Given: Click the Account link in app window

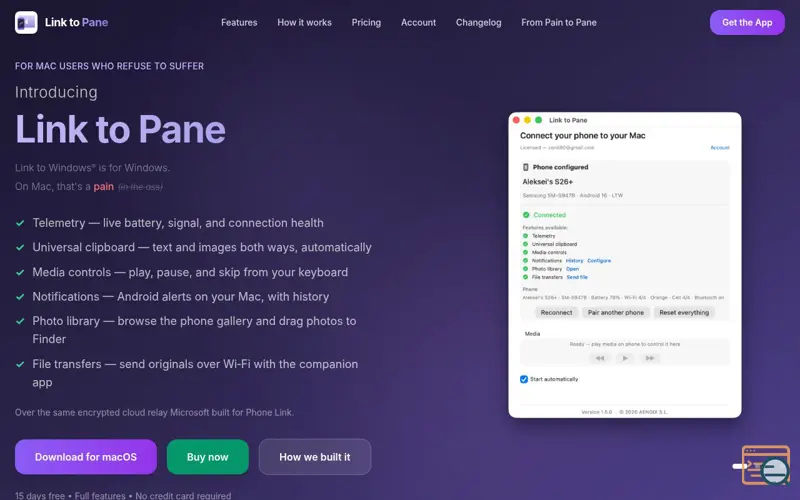Looking at the screenshot, I should pyautogui.click(x=719, y=147).
